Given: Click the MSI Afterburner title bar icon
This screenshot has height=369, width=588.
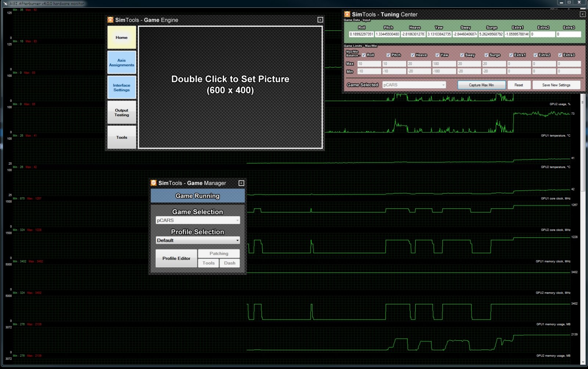Looking at the screenshot, I should pyautogui.click(x=5, y=3).
